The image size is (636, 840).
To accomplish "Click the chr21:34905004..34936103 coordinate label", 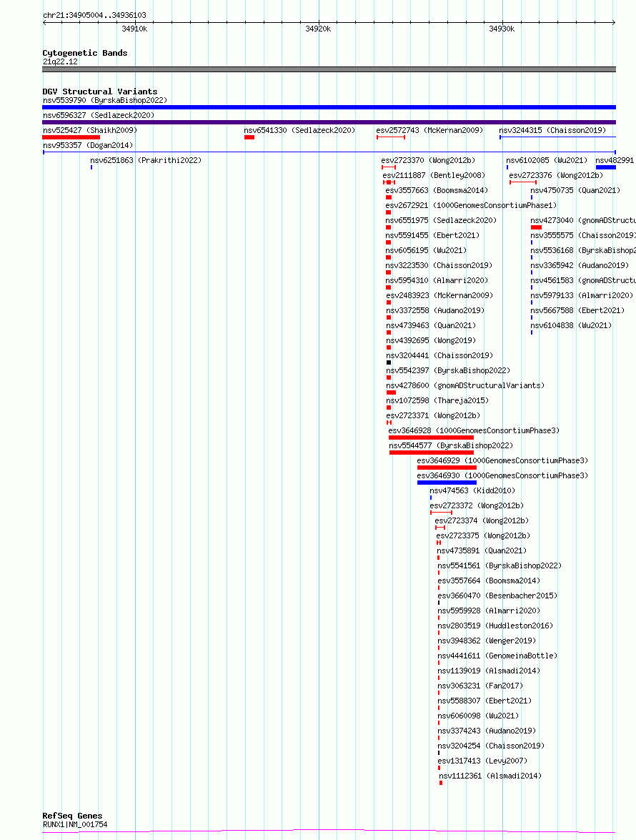I will (x=94, y=15).
